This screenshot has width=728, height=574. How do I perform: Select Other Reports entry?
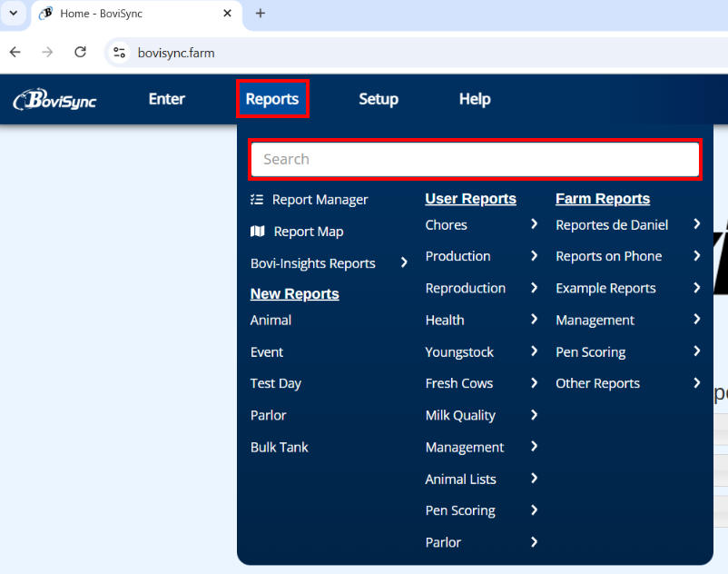point(597,383)
